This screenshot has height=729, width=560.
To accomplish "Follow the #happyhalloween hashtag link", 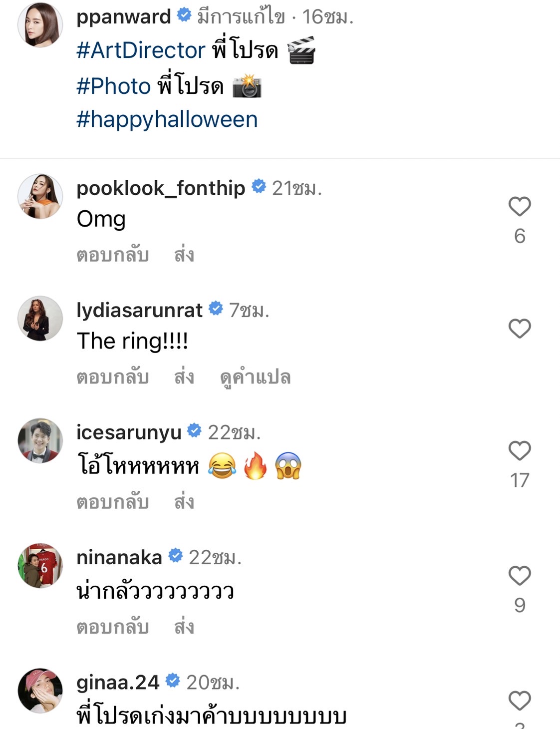I will [x=167, y=120].
